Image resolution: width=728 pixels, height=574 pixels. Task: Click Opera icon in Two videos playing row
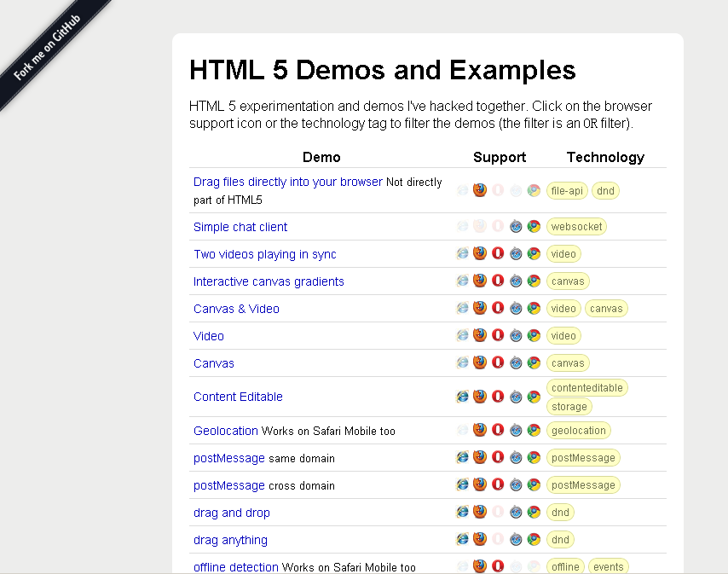498,253
